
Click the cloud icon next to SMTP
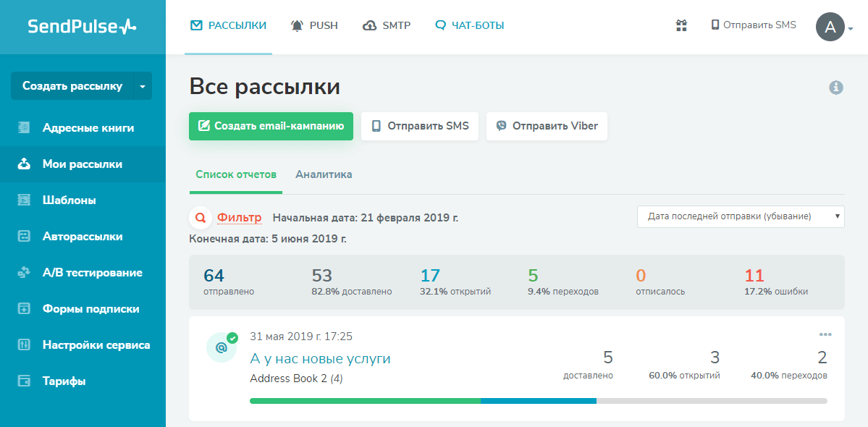coord(369,25)
